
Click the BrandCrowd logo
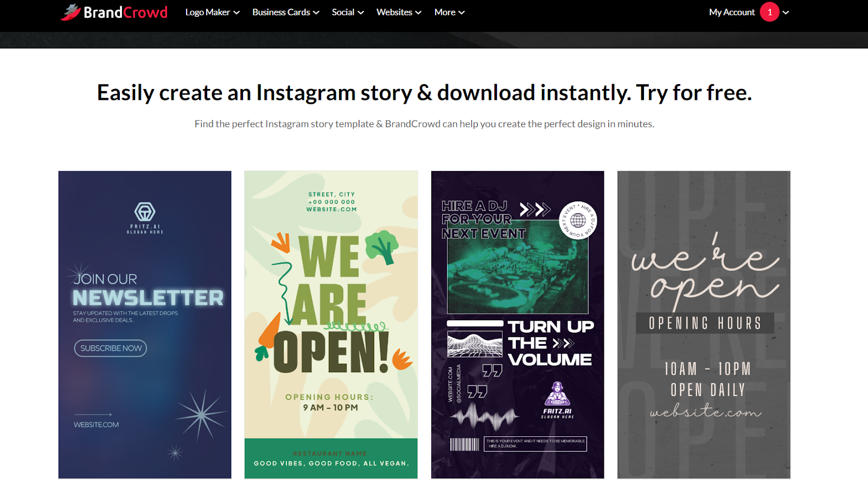[x=114, y=12]
